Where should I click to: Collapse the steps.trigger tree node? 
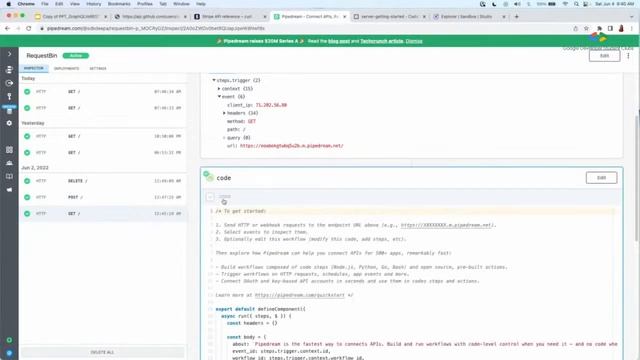coord(214,80)
